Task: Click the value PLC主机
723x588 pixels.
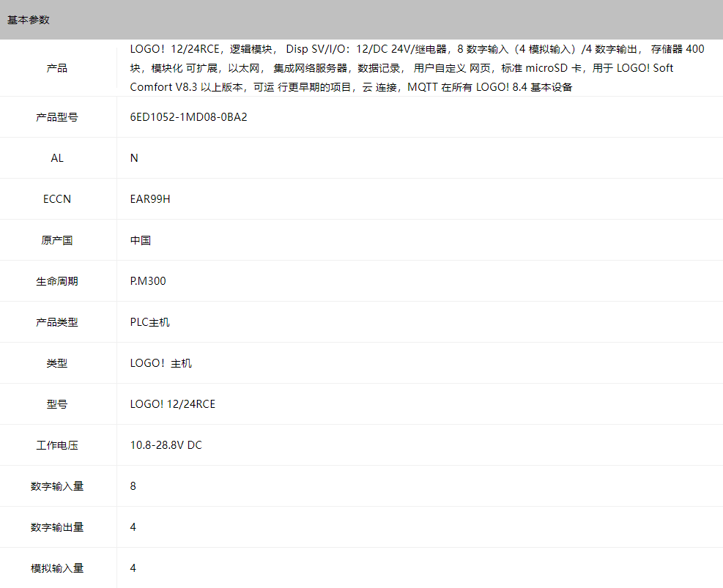Action: (x=150, y=322)
